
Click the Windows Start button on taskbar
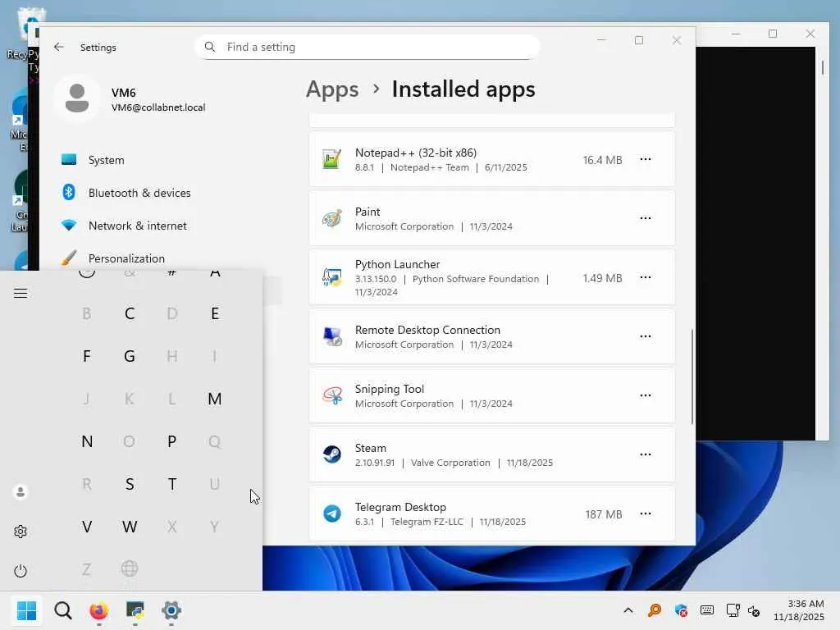point(27,610)
